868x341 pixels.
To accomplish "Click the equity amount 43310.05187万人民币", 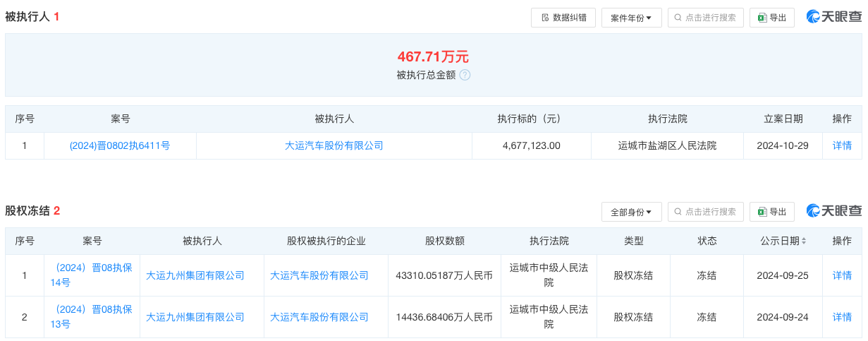I will click(444, 275).
